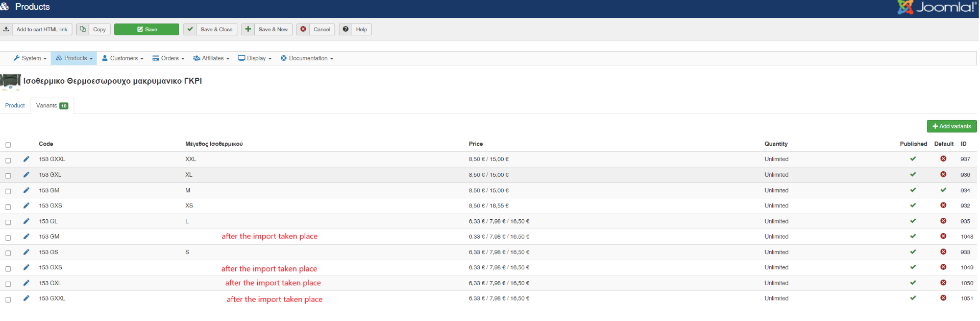Edit variant 153 GM with ID 1048
Screen dimensions: 980x321
pyautogui.click(x=27, y=237)
